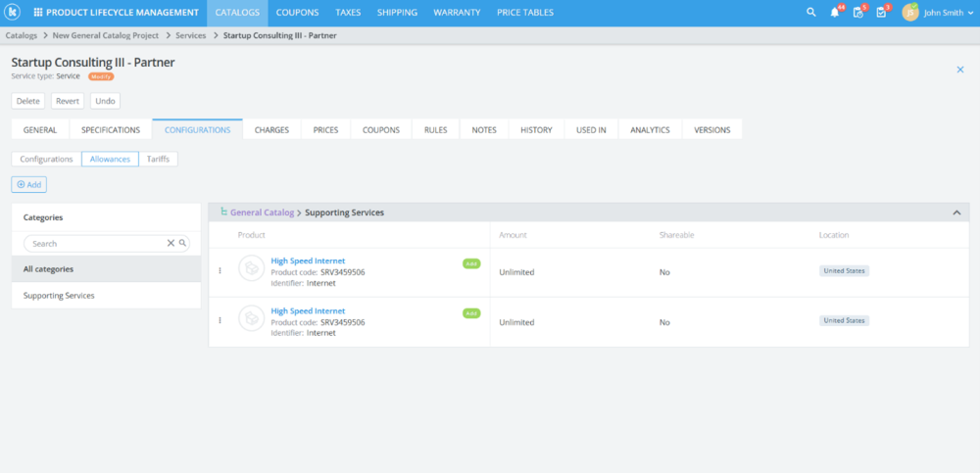
Task: Open the search magnifier in top bar
Action: point(811,13)
